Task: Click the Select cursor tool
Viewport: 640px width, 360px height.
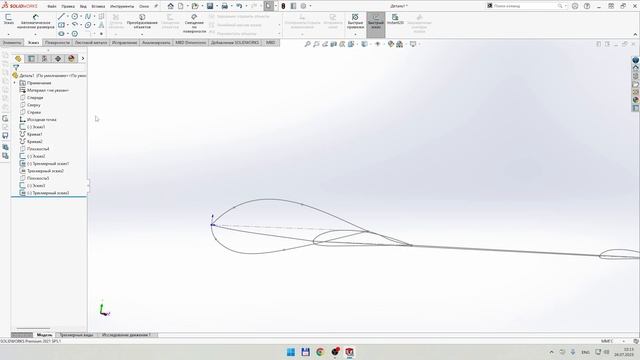Action: pyautogui.click(x=268, y=6)
